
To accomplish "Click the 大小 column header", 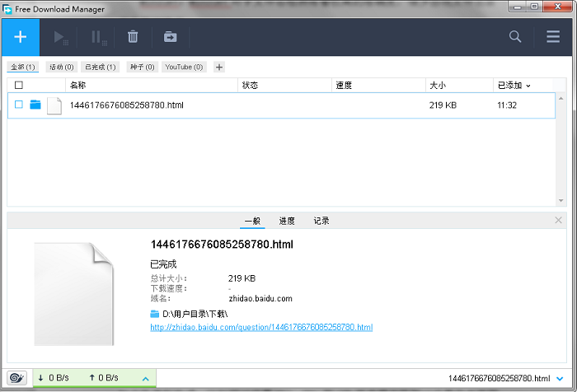I will tap(459, 86).
